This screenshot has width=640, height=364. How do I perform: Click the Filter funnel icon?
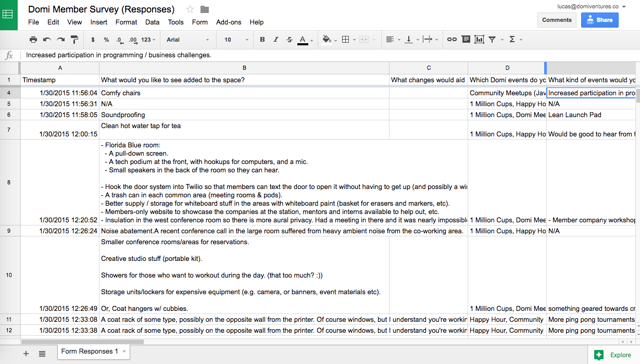pyautogui.click(x=492, y=40)
